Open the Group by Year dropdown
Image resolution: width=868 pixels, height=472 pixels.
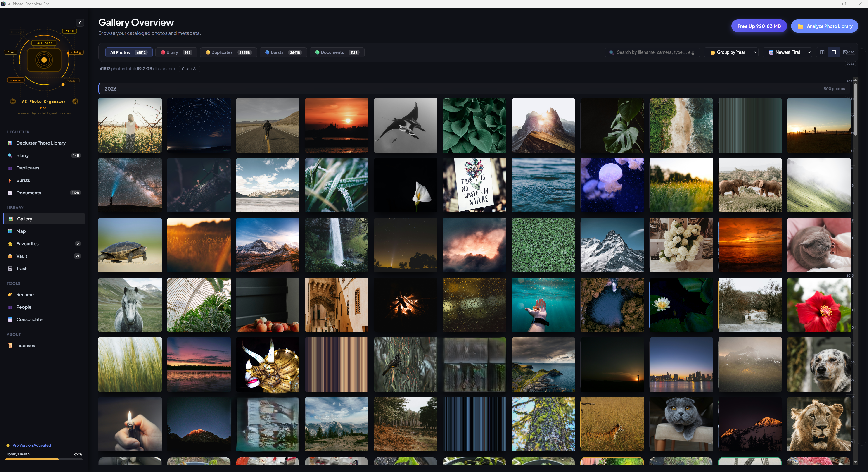732,52
